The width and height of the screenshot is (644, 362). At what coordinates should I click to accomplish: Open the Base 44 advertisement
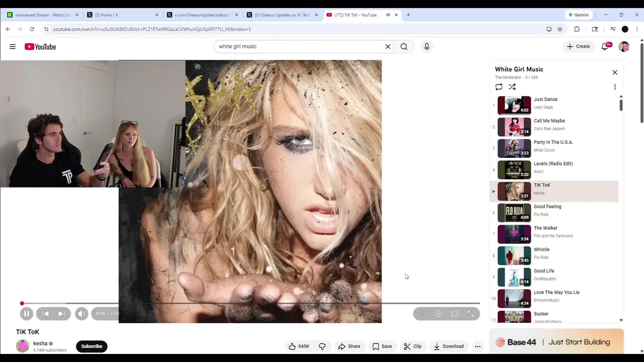pyautogui.click(x=556, y=342)
